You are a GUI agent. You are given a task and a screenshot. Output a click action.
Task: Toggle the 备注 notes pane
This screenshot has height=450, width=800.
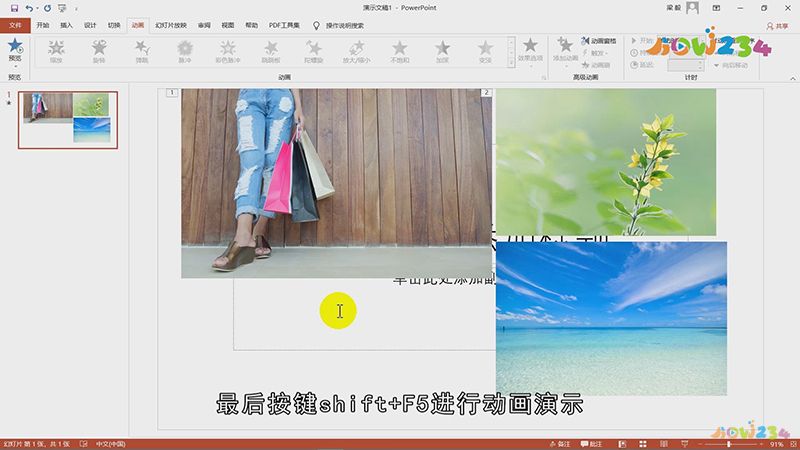click(559, 444)
